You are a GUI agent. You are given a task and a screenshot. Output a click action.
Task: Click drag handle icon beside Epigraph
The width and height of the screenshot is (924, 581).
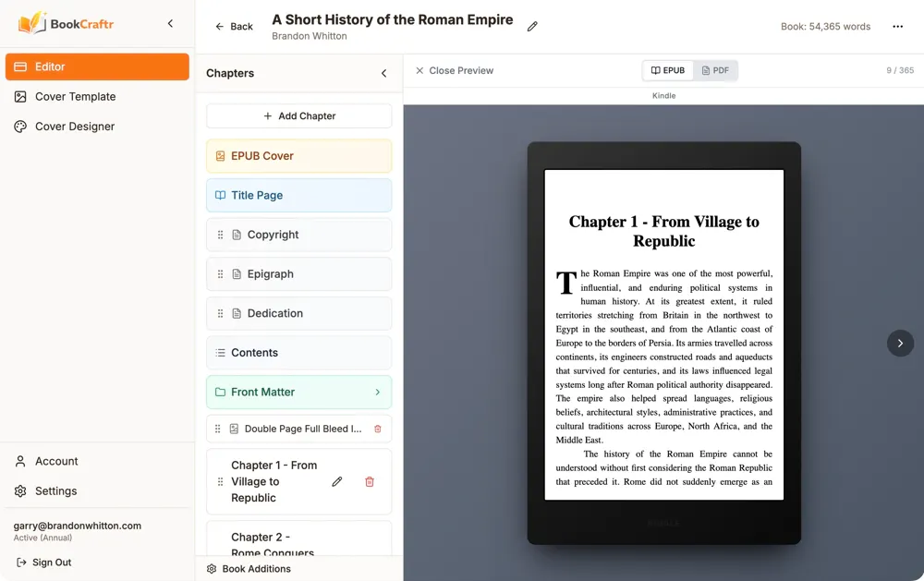pyautogui.click(x=220, y=274)
